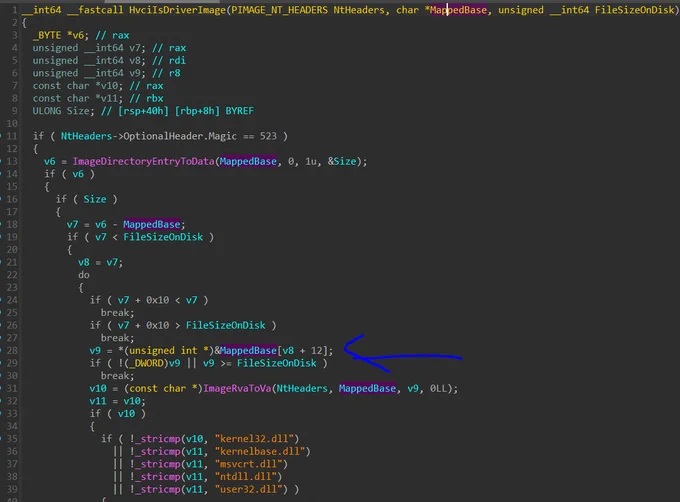Click the break statement on line 27
This screenshot has width=680, height=502.
[x=118, y=338]
